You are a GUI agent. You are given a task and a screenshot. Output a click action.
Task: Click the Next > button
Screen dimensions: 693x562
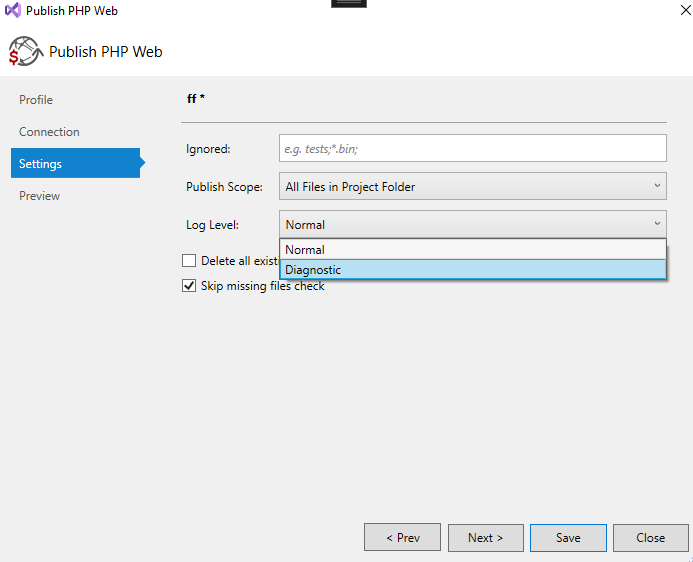coord(485,538)
